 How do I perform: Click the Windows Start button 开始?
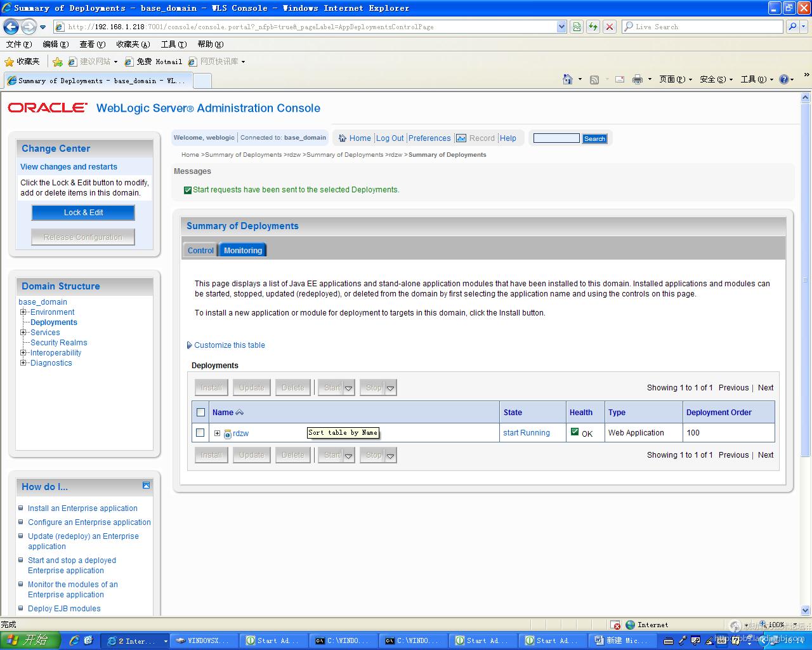tap(29, 640)
